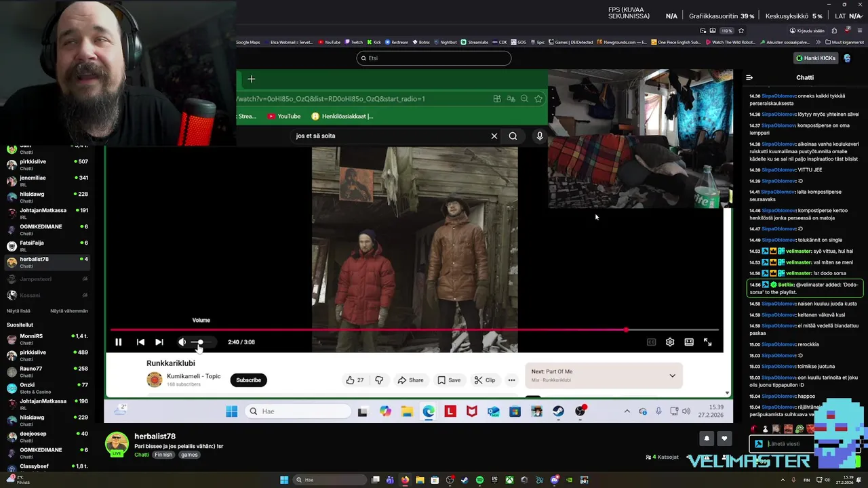The width and height of the screenshot is (868, 488).
Task: Click the Hanki KICKs button
Action: click(x=816, y=58)
